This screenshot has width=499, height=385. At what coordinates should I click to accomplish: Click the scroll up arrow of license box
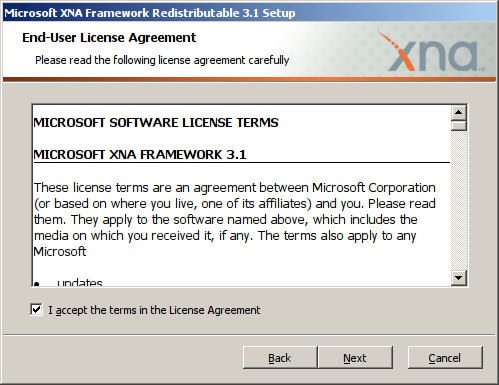coord(459,112)
